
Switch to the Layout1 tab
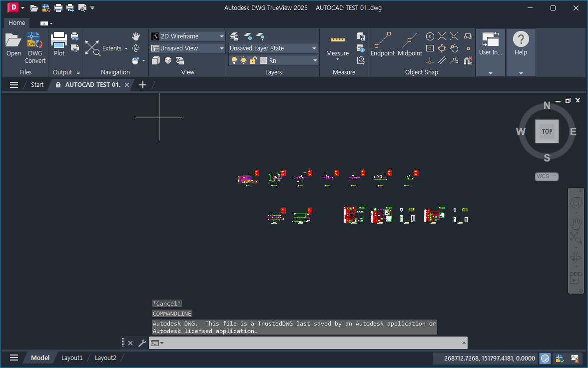71,358
